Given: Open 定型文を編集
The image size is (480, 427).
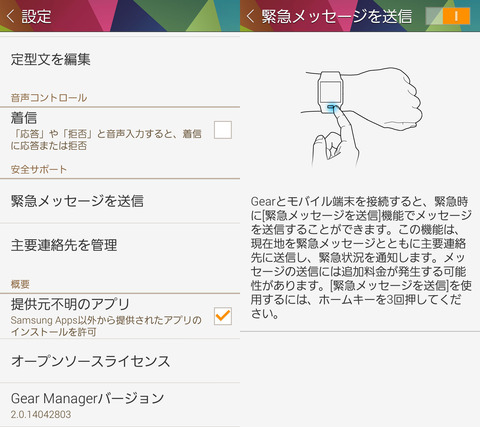Looking at the screenshot, I should (x=120, y=60).
